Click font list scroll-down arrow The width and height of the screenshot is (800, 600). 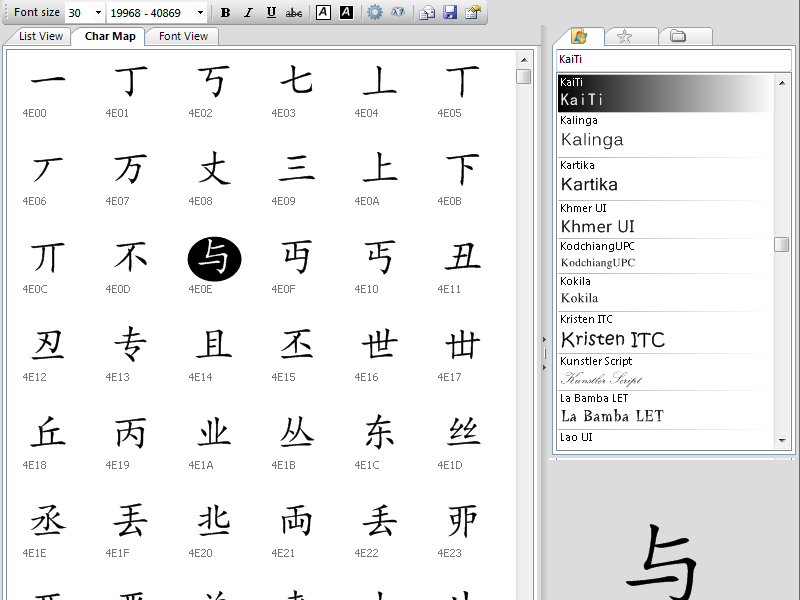tap(782, 440)
